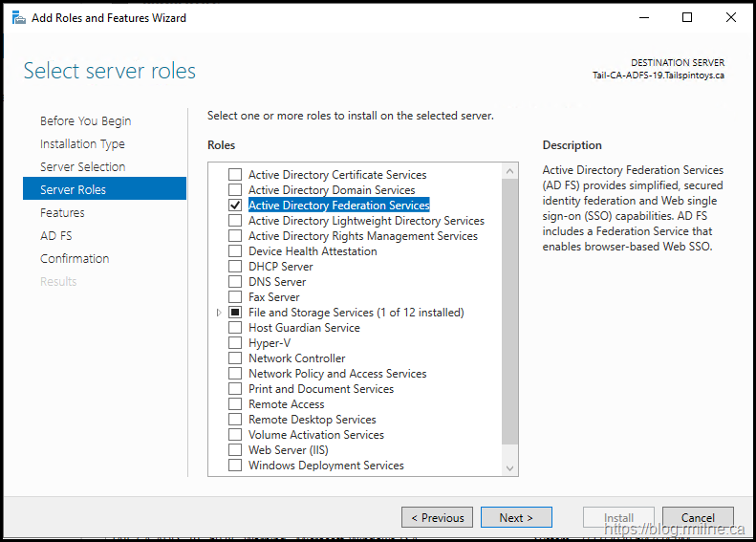Tick the Web Server (IIS) checkbox
The image size is (756, 542).
pyautogui.click(x=235, y=450)
